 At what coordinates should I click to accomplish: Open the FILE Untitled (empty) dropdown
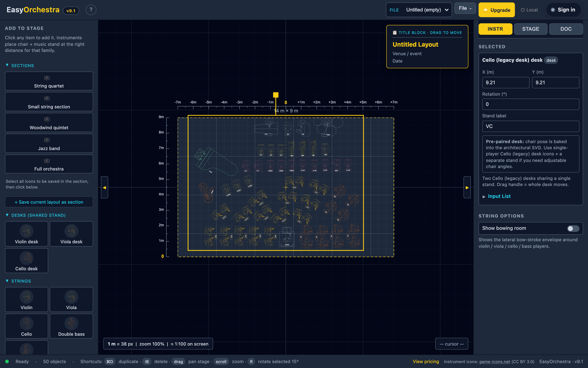pyautogui.click(x=419, y=10)
